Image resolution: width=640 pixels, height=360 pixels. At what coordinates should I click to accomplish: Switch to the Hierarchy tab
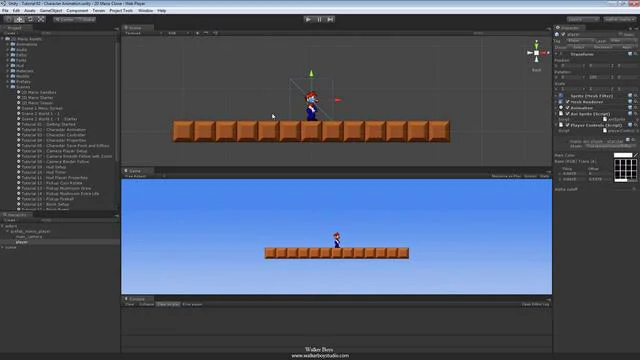pos(16,215)
